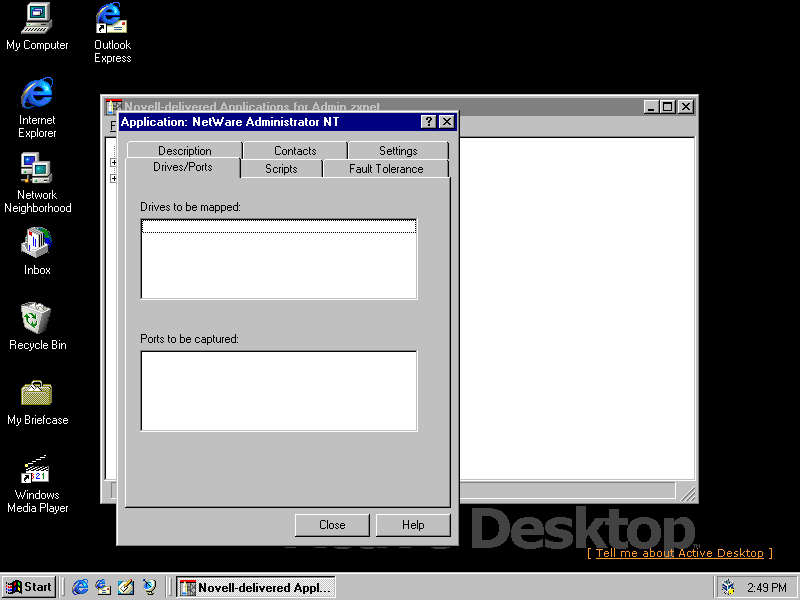Click View Channels quick launch icon
The height and width of the screenshot is (600, 800).
(149, 587)
